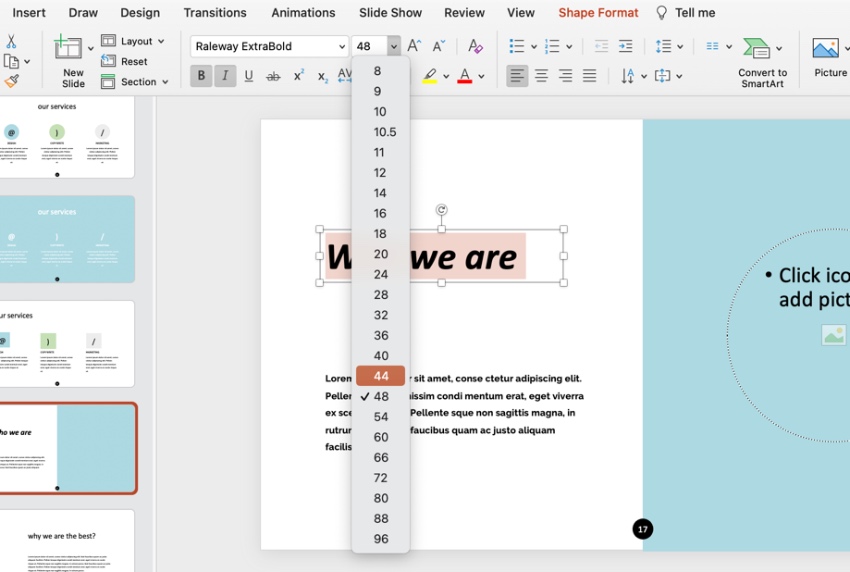Click the Reset button
This screenshot has height=572, width=850.
133,61
